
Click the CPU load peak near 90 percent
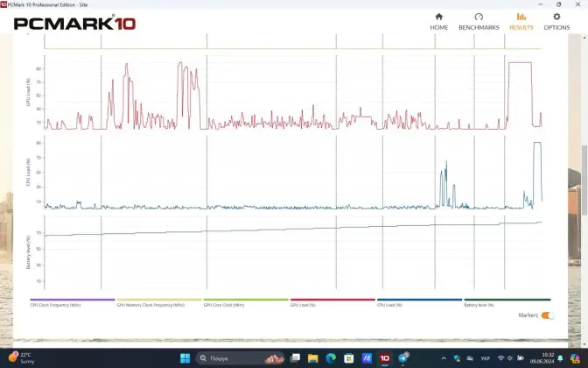(537, 143)
